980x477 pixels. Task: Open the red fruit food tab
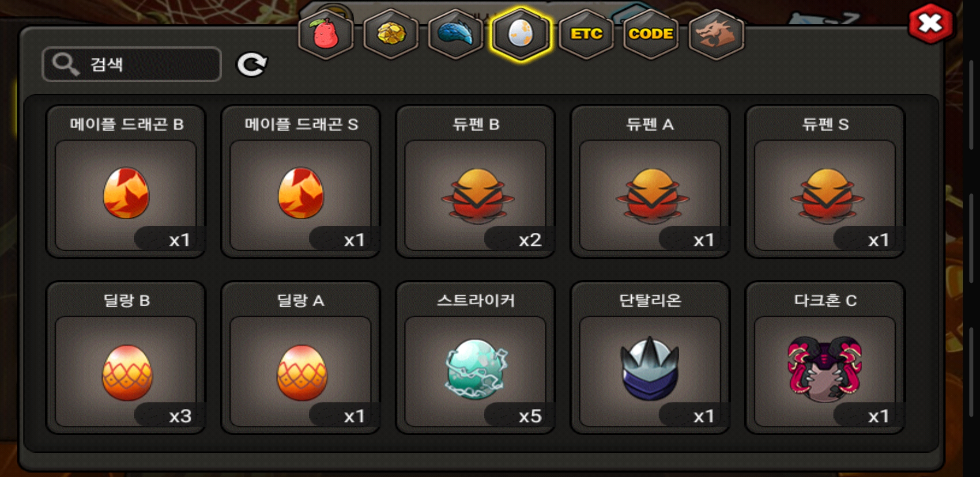(326, 34)
